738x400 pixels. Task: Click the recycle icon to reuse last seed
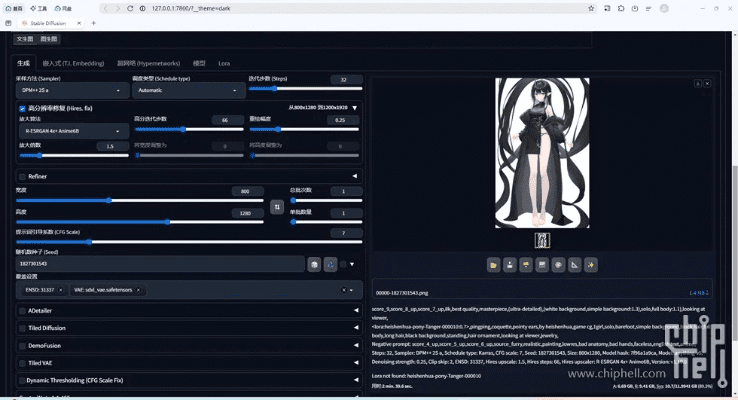329,264
